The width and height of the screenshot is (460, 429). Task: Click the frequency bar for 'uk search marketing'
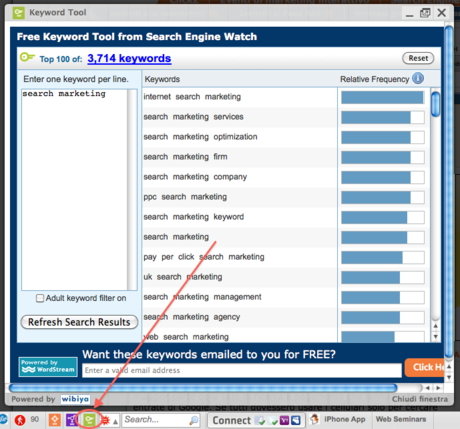pyautogui.click(x=383, y=277)
